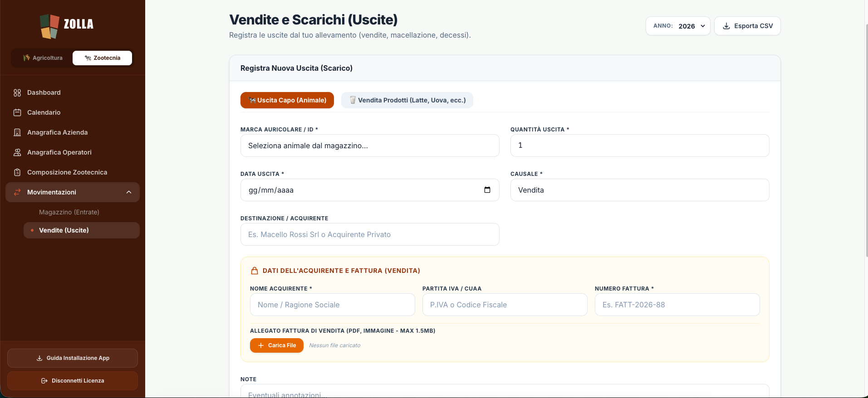Click the download icon in Esporta CSV
The height and width of the screenshot is (398, 868).
point(726,26)
